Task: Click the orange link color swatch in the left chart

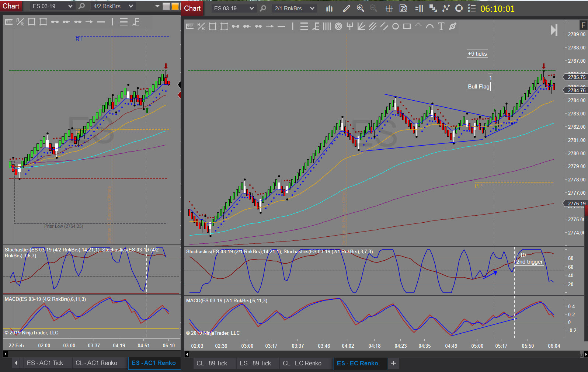Action: click(175, 6)
